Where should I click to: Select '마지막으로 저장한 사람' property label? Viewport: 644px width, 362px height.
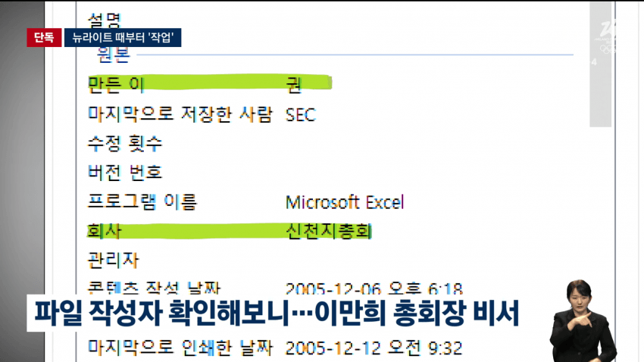[x=179, y=114]
